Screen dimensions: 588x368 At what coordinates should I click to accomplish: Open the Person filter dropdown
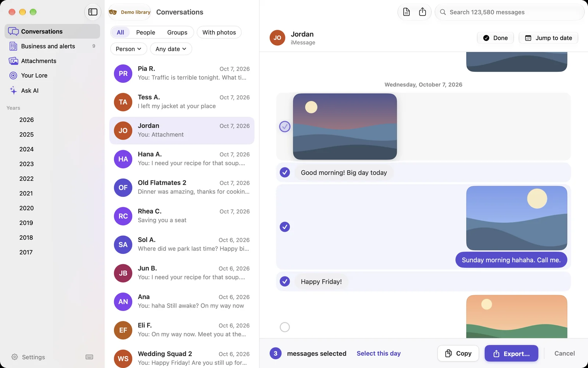point(129,49)
